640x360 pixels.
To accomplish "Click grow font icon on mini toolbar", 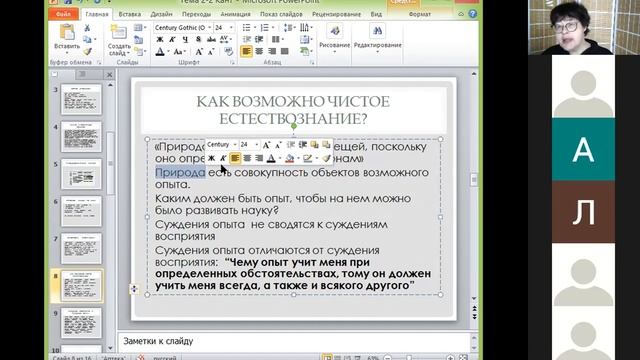I will click(266, 145).
